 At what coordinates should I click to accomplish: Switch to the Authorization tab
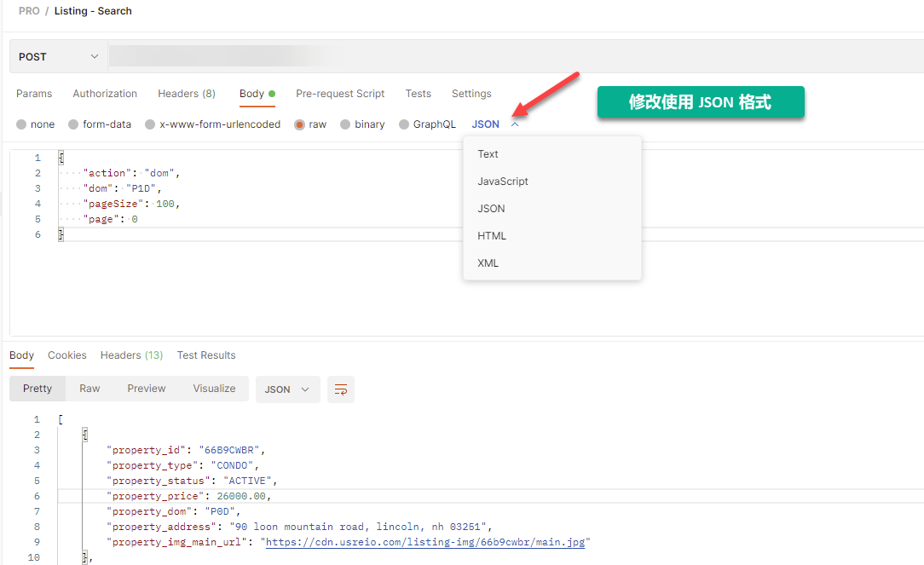105,94
